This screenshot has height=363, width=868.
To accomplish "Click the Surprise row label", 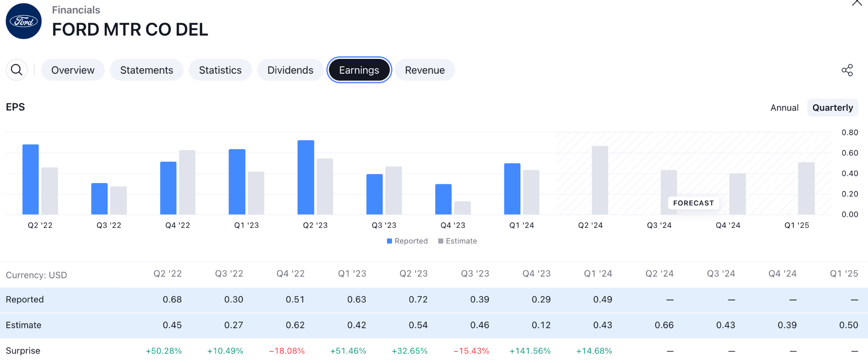I will click(23, 351).
